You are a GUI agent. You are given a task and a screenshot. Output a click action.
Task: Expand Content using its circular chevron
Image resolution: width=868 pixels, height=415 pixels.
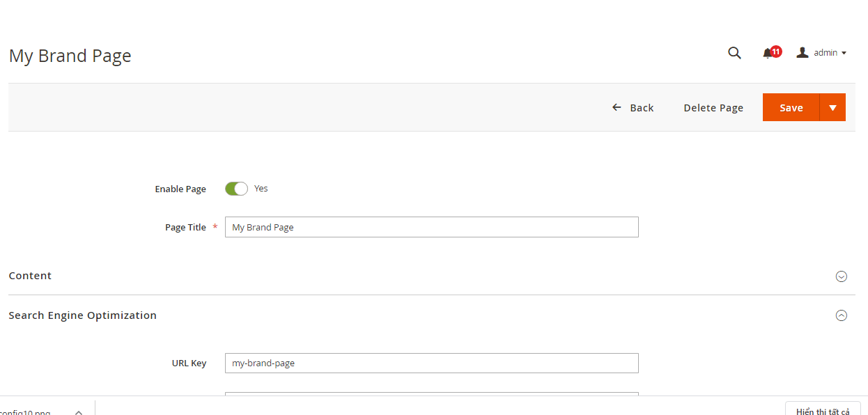pyautogui.click(x=841, y=276)
